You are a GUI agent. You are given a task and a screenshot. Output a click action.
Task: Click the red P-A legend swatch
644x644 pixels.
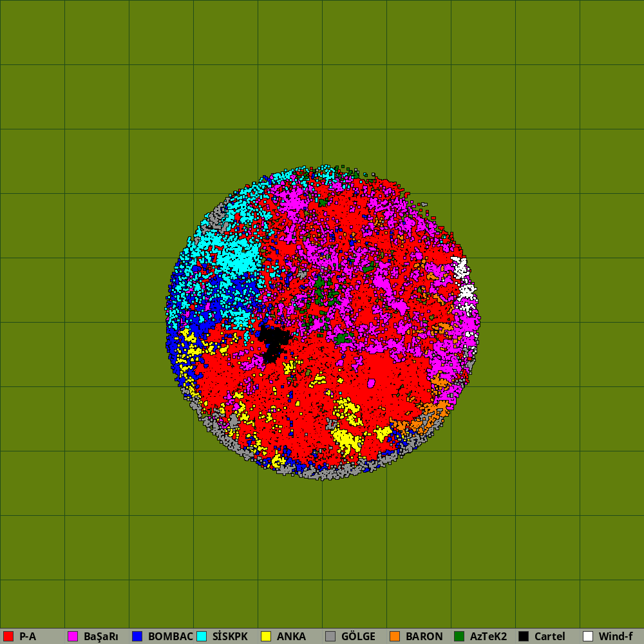coord(8,636)
